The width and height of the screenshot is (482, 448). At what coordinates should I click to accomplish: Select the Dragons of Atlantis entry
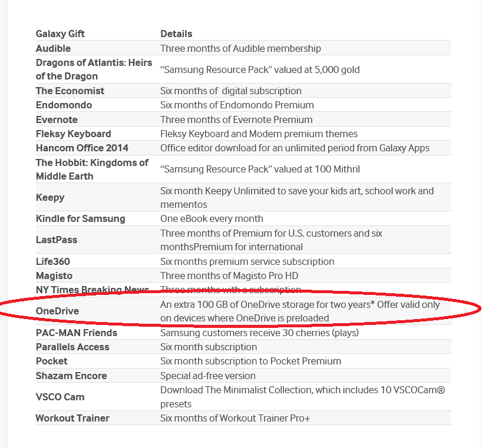click(94, 69)
